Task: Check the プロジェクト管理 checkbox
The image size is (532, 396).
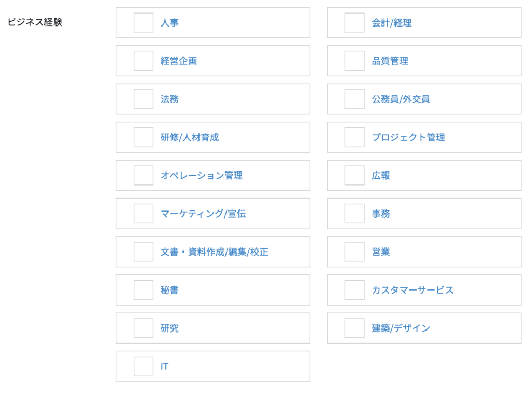Action: click(354, 137)
